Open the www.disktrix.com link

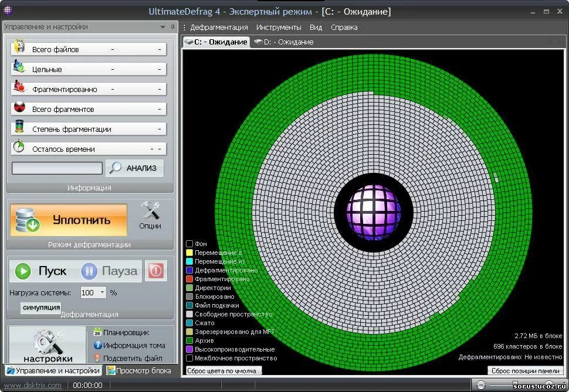[33, 385]
